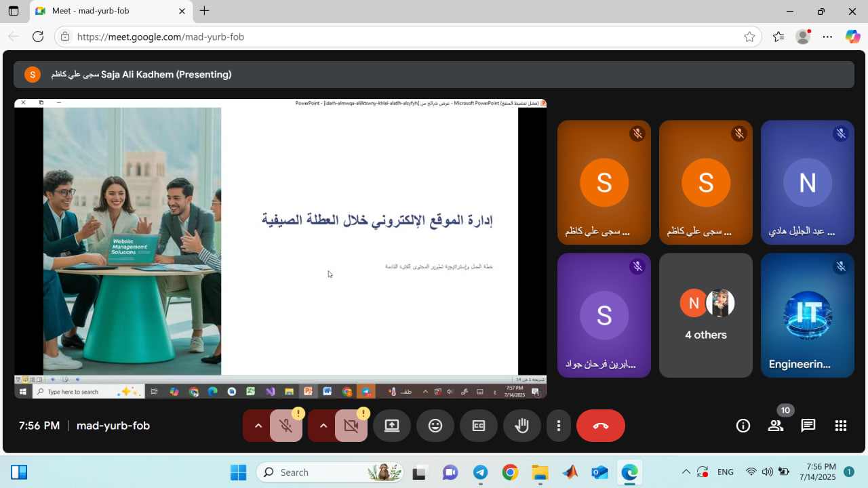The image size is (868, 488).
Task: Expand video settings chevron beside camera
Action: click(323, 426)
